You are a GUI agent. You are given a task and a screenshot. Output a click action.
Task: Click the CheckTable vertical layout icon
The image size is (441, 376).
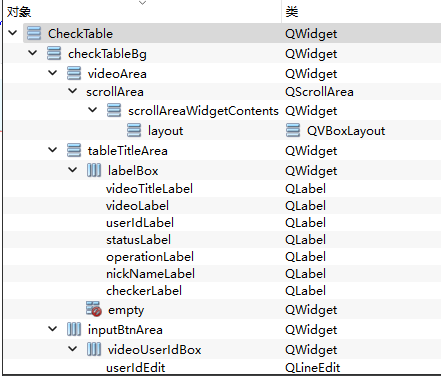coord(34,33)
